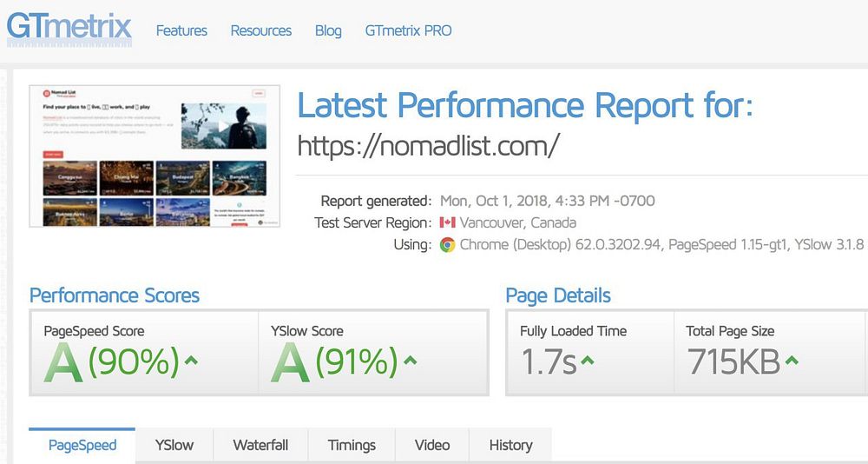This screenshot has height=464, width=868.
Task: Click the YSlow Score green up arrow
Action: (x=410, y=361)
